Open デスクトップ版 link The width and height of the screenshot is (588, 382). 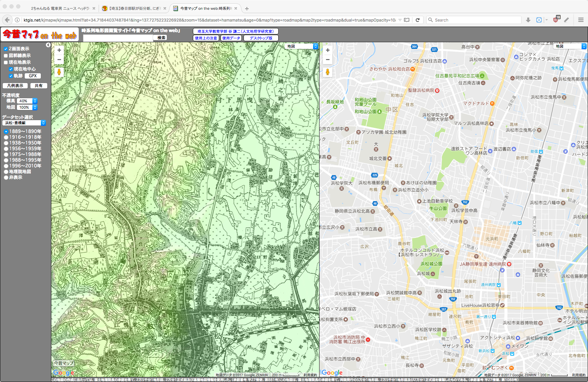(x=261, y=38)
